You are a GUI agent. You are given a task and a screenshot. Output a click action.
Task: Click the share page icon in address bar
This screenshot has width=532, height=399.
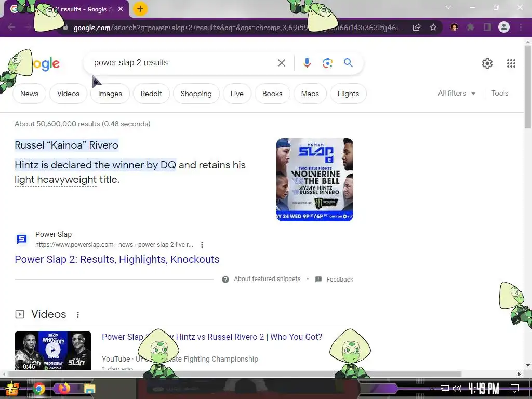click(x=417, y=27)
